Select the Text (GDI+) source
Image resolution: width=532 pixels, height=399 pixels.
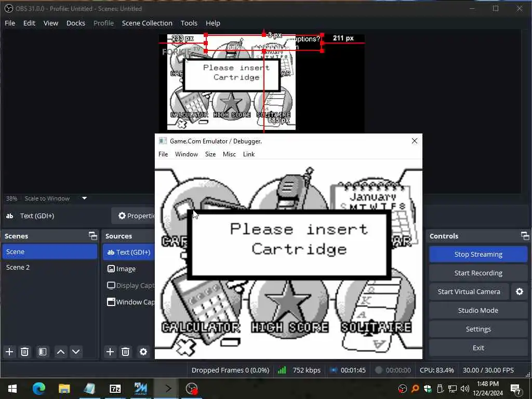pos(129,252)
